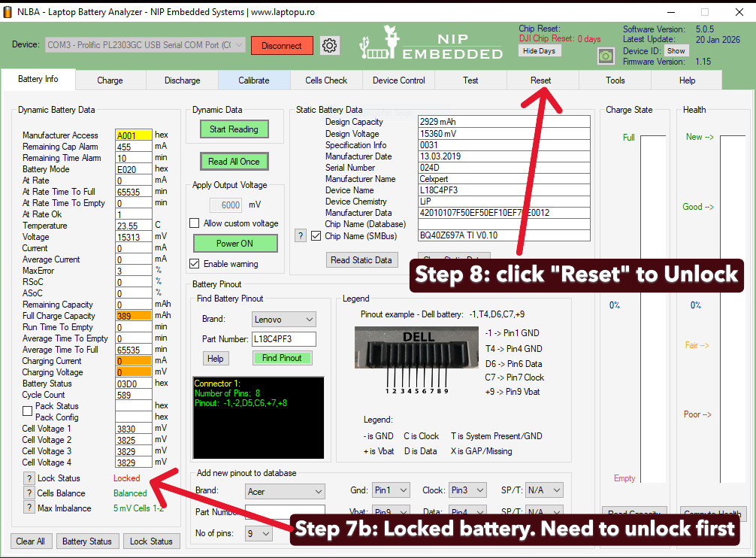Click the NIP Embedded logo

point(431,44)
